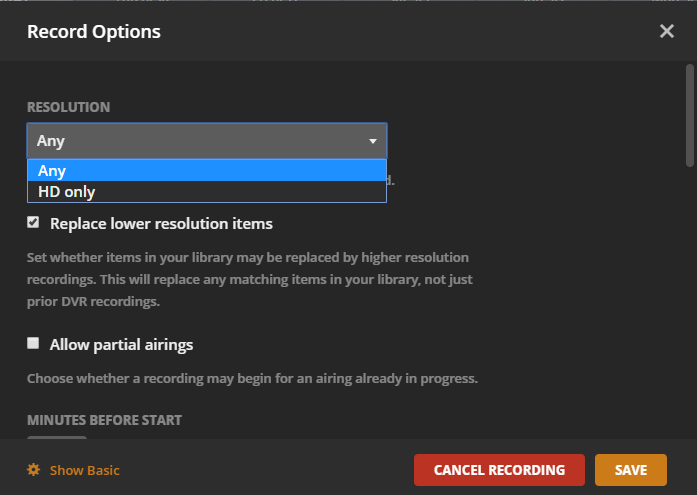This screenshot has width=697, height=495.
Task: Tick the Replace lower resolution items checkbox
Action: point(33,222)
